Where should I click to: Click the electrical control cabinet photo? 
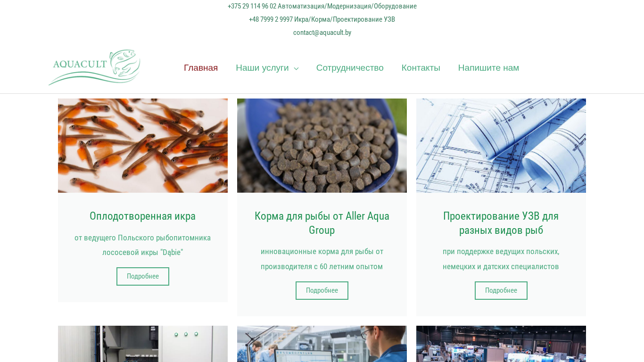pos(143,344)
